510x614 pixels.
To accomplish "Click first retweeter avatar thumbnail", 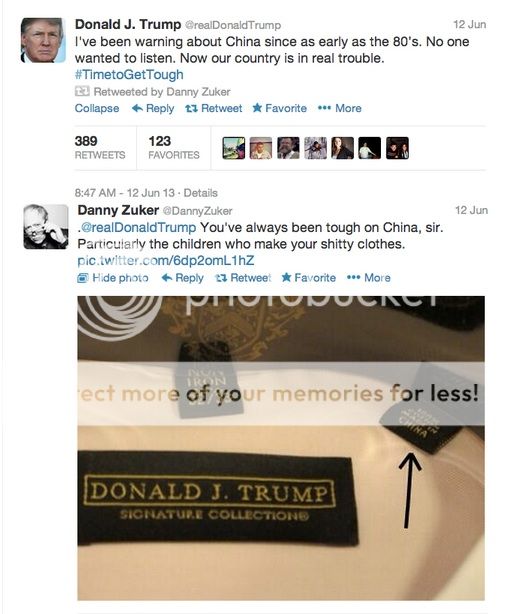I will (x=234, y=148).
